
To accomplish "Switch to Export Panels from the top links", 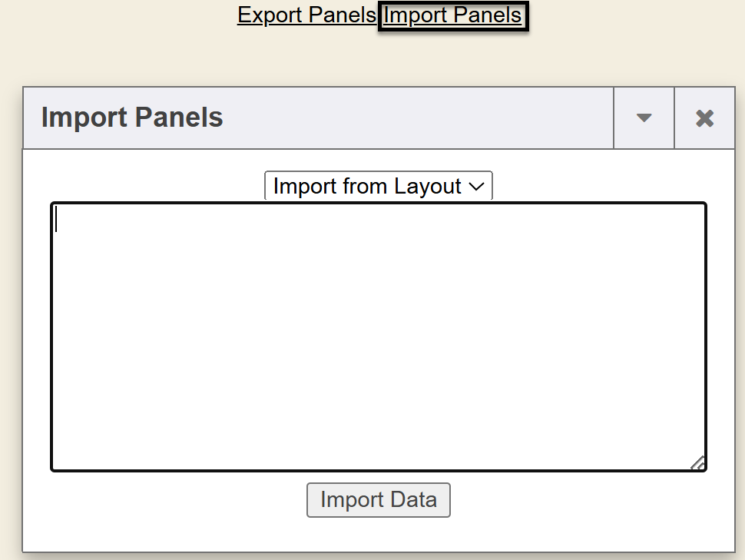I will pos(306,15).
